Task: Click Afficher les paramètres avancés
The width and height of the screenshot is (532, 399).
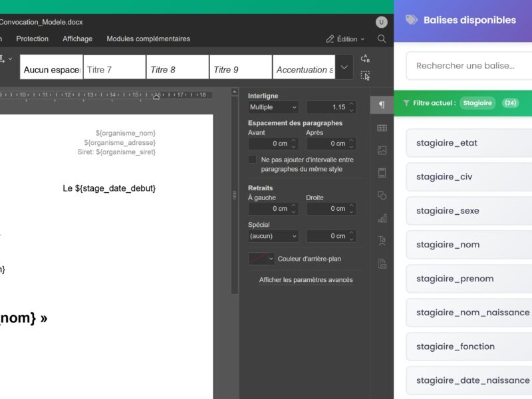Action: click(306, 280)
